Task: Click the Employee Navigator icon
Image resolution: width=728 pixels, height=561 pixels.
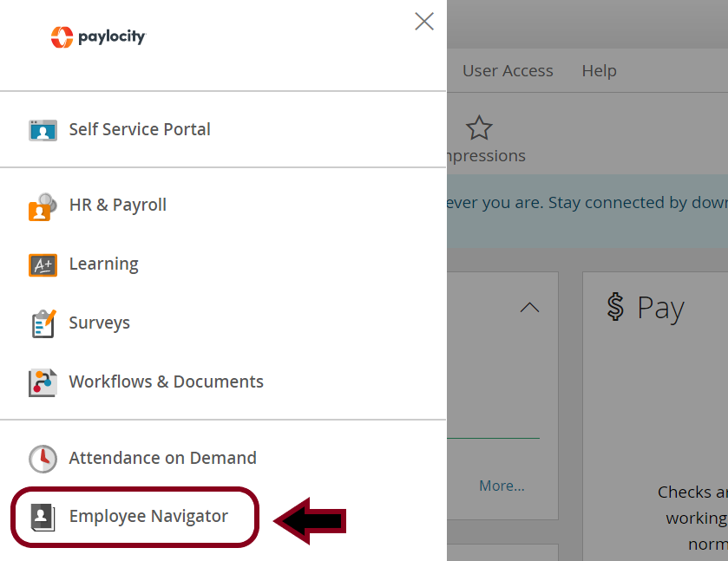Action: 43,518
